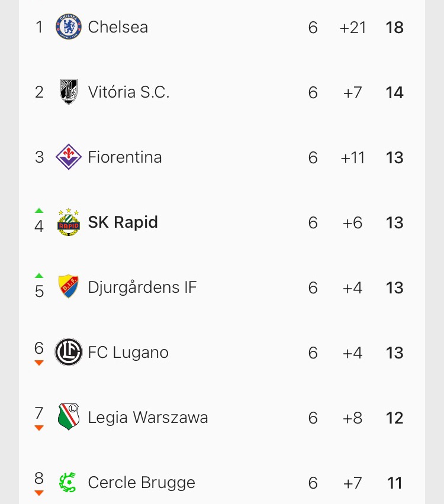Open the bolded SK Rapid entry
This screenshot has width=444, height=504.
[123, 222]
